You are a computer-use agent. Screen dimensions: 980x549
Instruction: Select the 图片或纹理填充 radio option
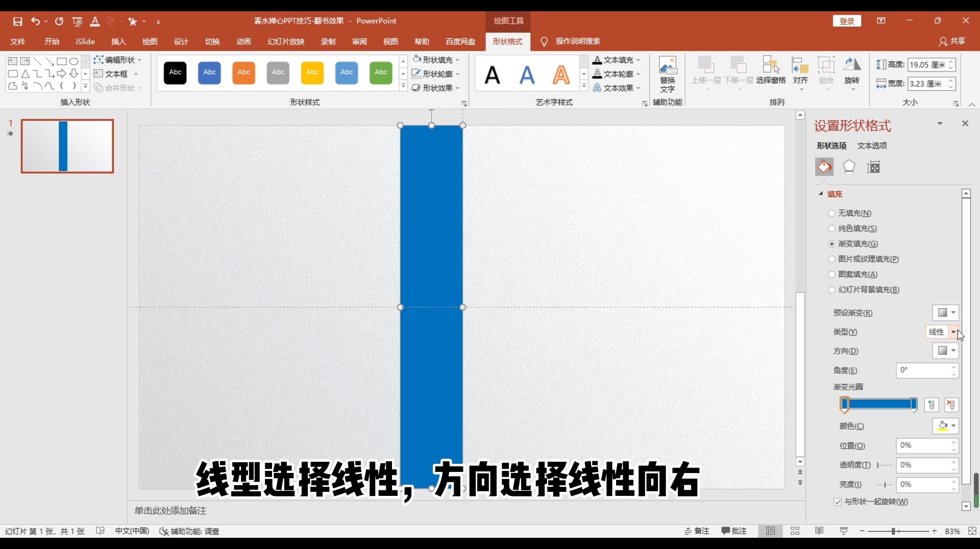[831, 259]
